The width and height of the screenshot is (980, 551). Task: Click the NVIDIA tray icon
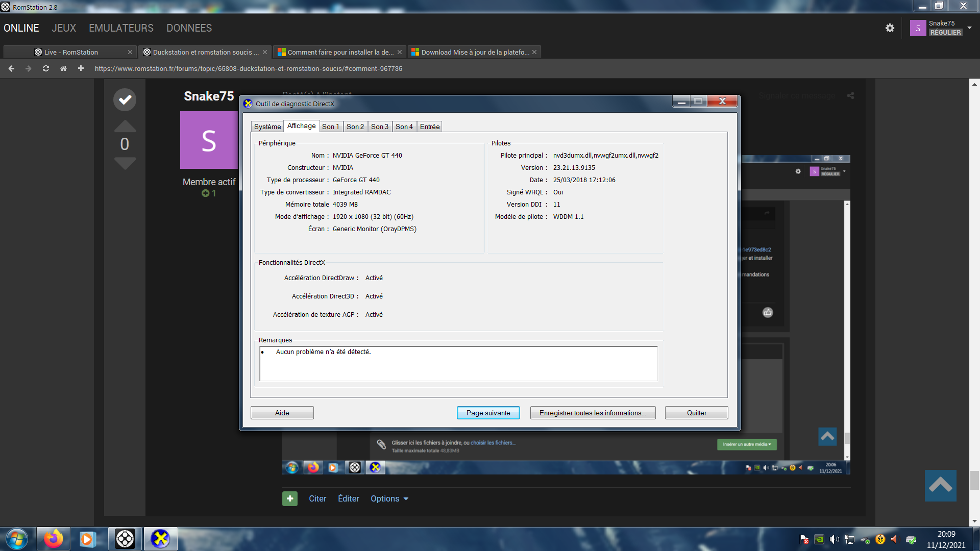(819, 539)
